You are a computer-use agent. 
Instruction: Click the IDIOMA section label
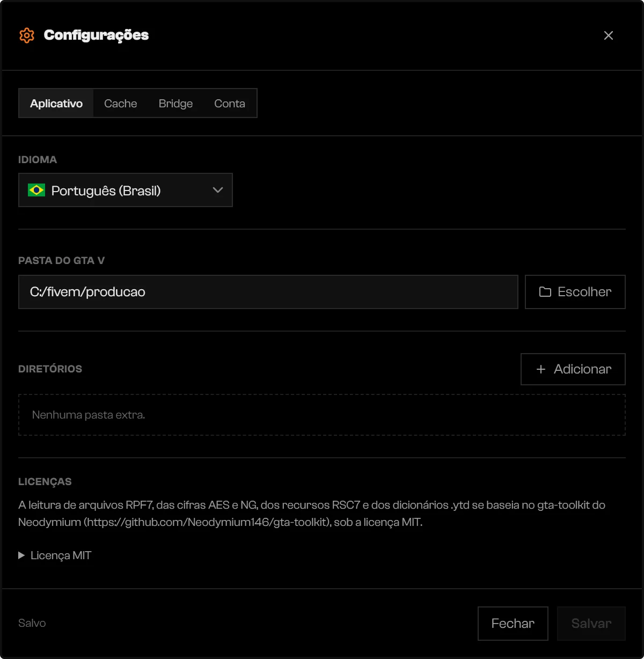point(38,160)
